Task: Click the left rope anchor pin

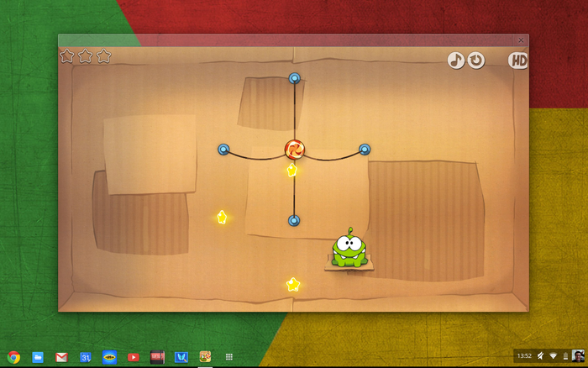Action: click(x=223, y=150)
